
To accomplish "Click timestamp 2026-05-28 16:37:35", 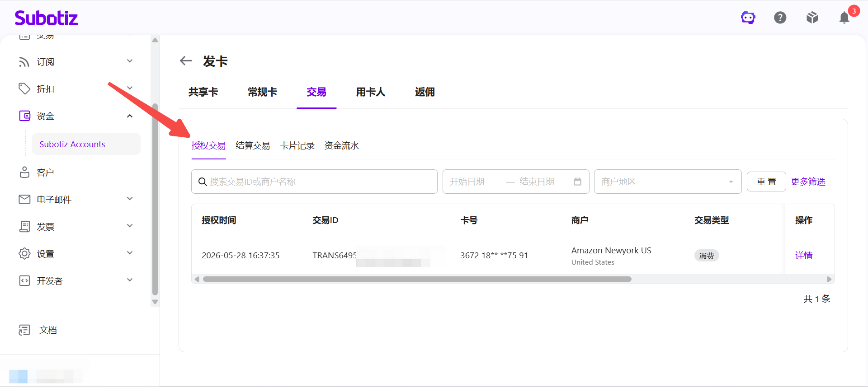I will [x=241, y=255].
